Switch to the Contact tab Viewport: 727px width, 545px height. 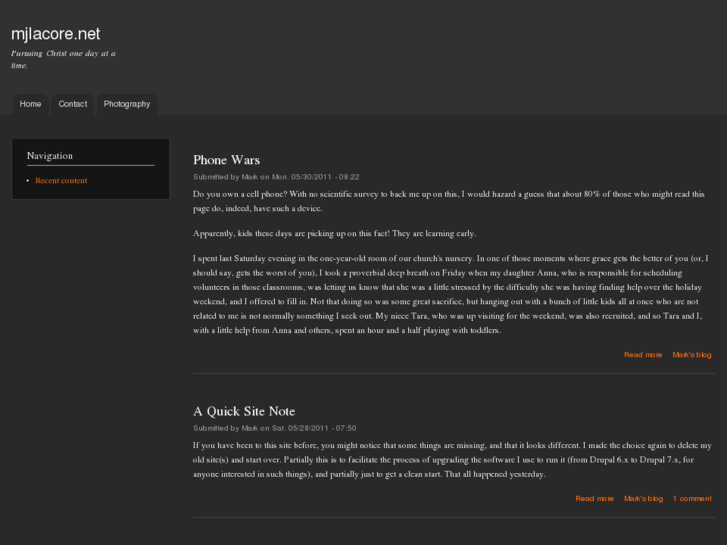pos(73,104)
